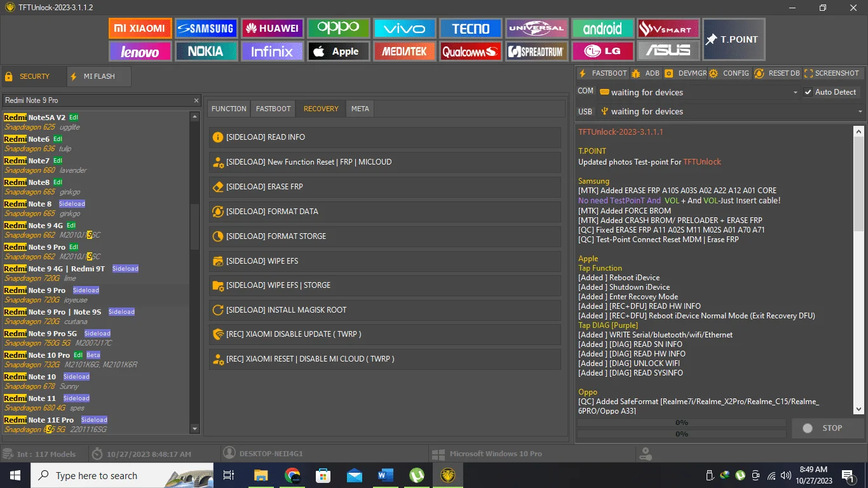Open the CONFIG toolbar option
Screen dimensions: 868x488
[x=730, y=74]
